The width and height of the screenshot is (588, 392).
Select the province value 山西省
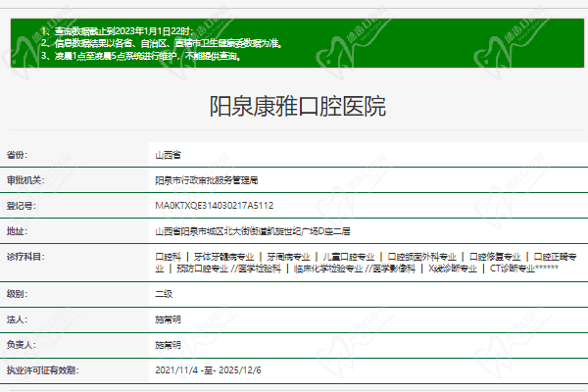point(168,155)
